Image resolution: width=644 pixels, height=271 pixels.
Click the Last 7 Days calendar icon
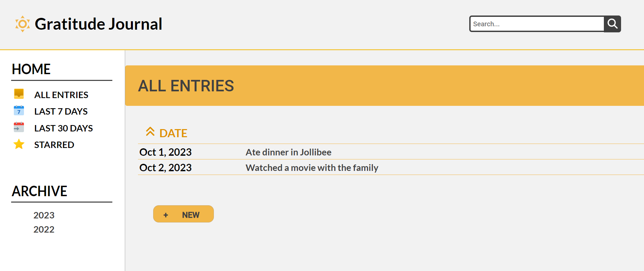click(x=19, y=111)
